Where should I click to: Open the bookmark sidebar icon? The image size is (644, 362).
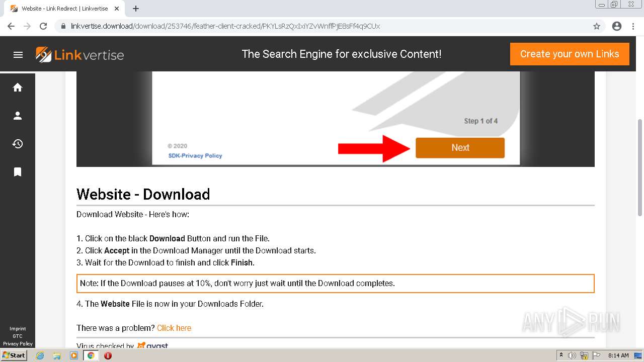coord(18,172)
